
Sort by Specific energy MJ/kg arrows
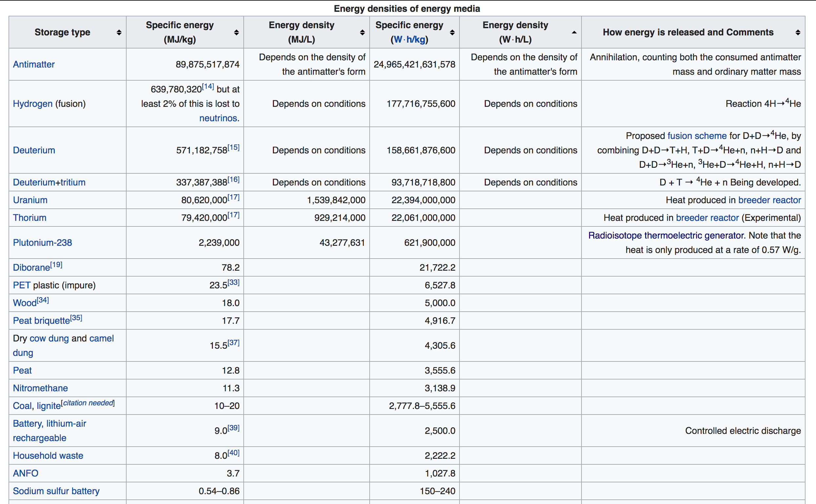[x=236, y=32]
